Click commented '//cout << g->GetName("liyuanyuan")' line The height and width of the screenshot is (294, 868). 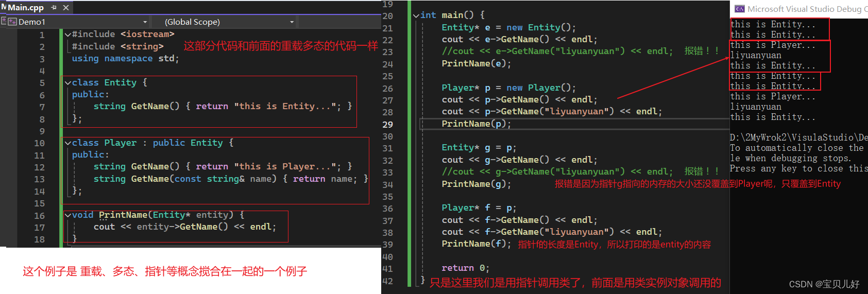557,171
